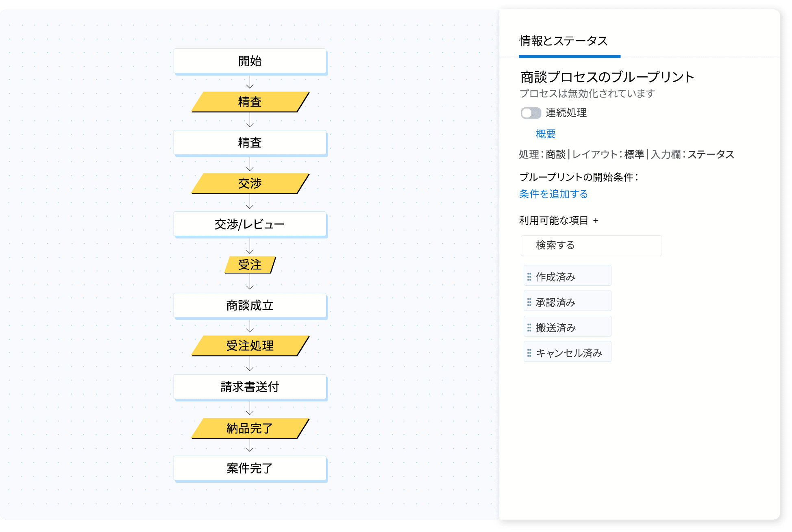Click the drag handle on 作成済み
Image resolution: width=792 pixels, height=532 pixels.
(529, 277)
